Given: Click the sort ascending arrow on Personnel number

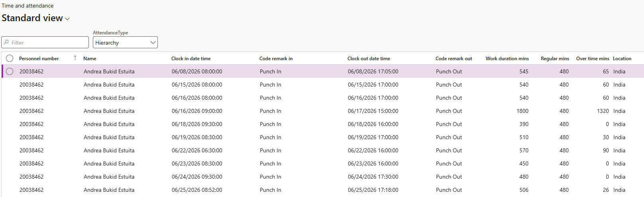Looking at the screenshot, I should pos(75,58).
